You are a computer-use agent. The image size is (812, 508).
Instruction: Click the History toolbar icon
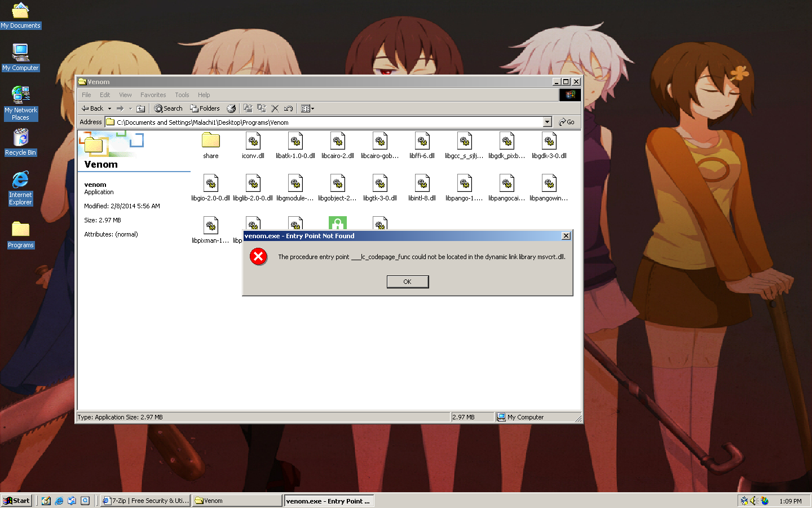pyautogui.click(x=231, y=108)
